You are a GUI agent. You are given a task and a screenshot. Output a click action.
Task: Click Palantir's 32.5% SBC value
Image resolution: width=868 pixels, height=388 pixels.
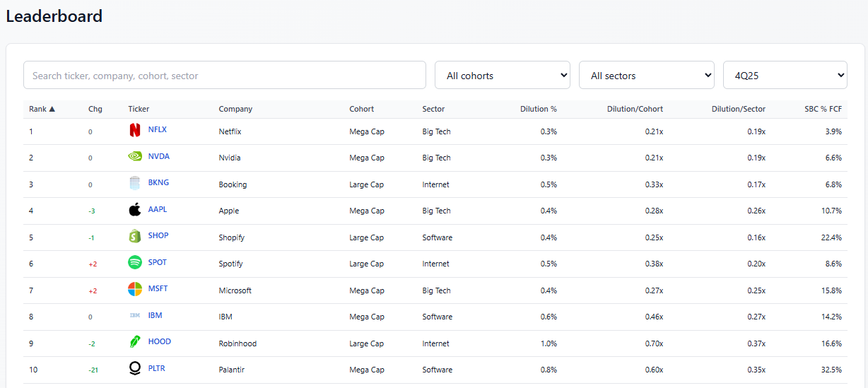pos(832,370)
